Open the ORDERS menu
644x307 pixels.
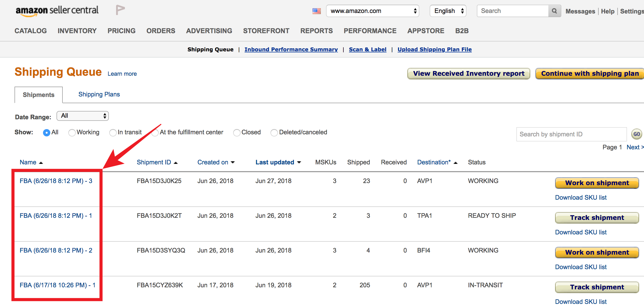coord(161,31)
